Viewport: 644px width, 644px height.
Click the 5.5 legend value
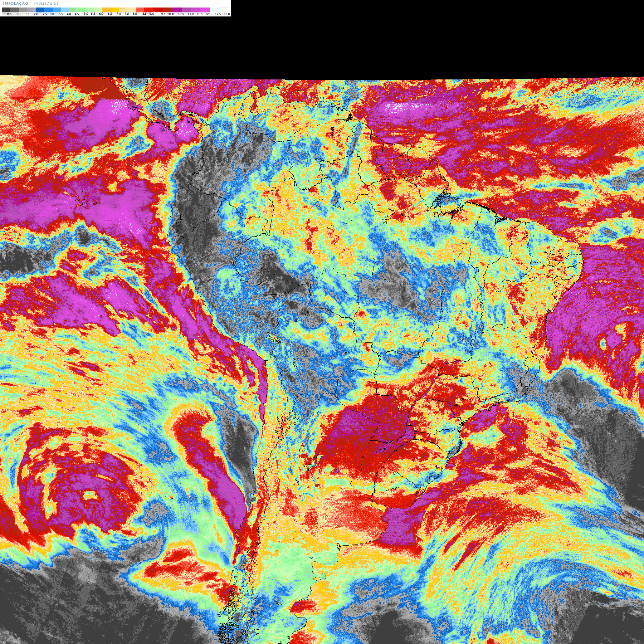pos(93,14)
